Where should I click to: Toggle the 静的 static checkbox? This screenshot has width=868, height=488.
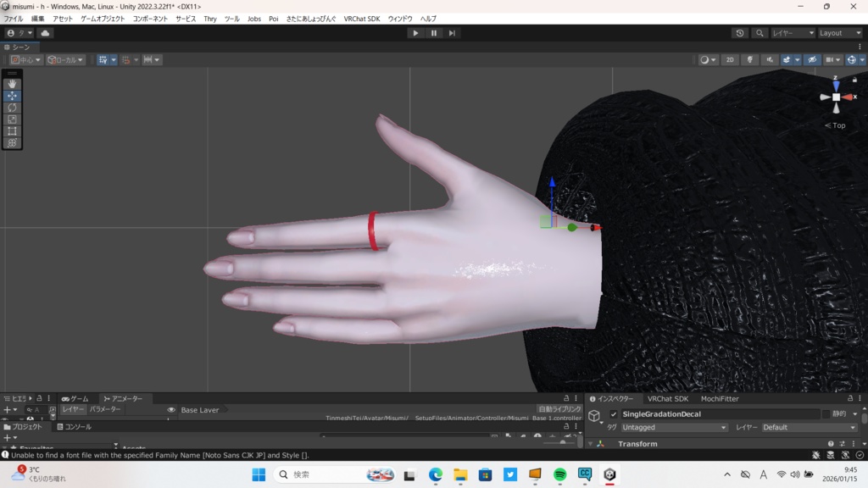[826, 413]
